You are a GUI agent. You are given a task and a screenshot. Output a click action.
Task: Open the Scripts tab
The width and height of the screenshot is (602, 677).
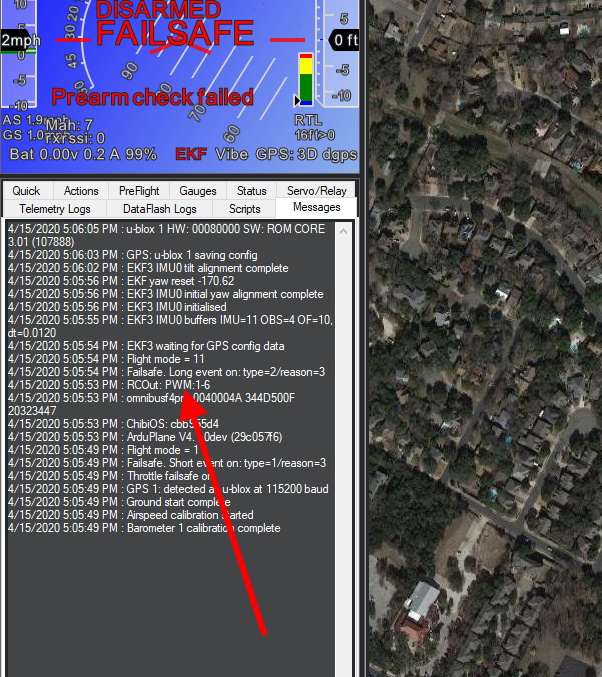[x=244, y=208]
